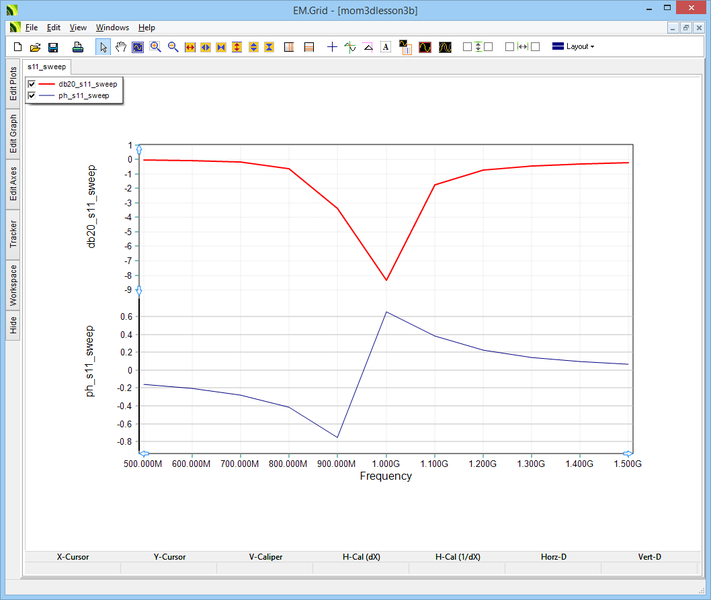This screenshot has height=600, width=711.
Task: Open the Edit Axes side panel
Action: pos(13,184)
